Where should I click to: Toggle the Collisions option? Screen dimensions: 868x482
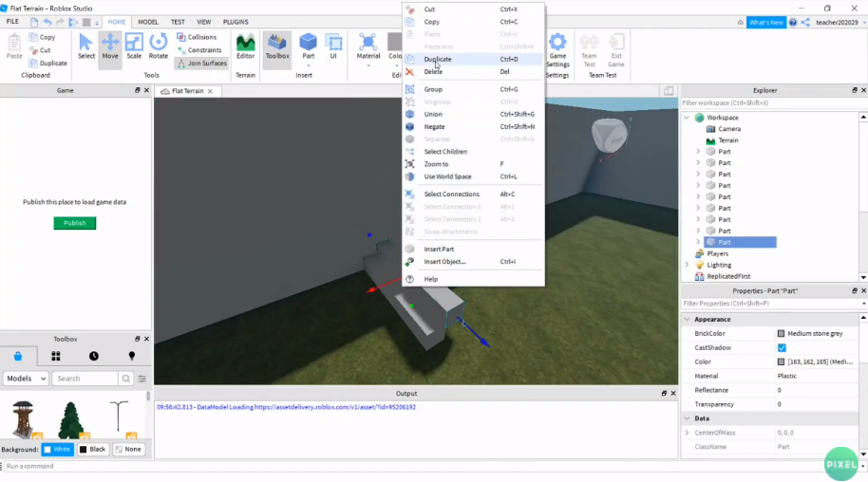point(197,37)
